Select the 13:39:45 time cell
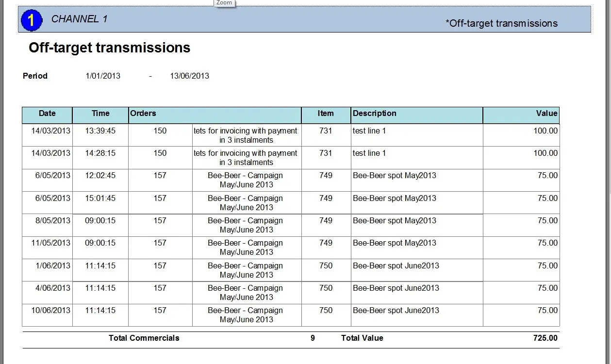The height and width of the screenshot is (364, 611). 100,131
